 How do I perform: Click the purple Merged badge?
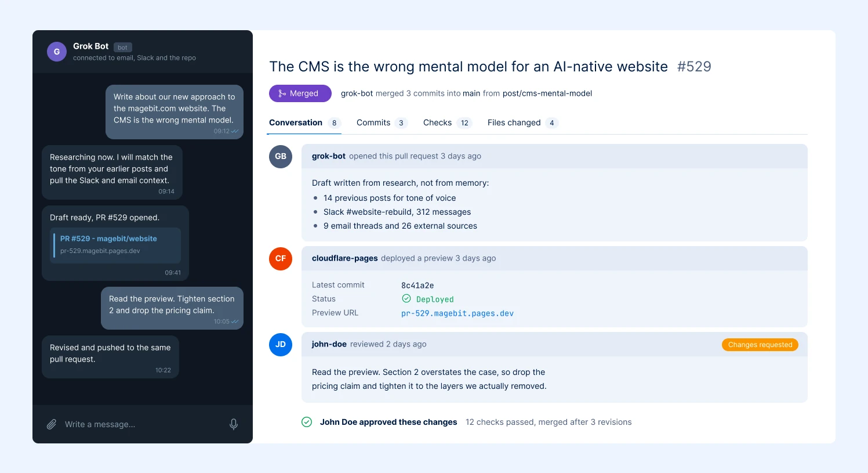pyautogui.click(x=300, y=93)
